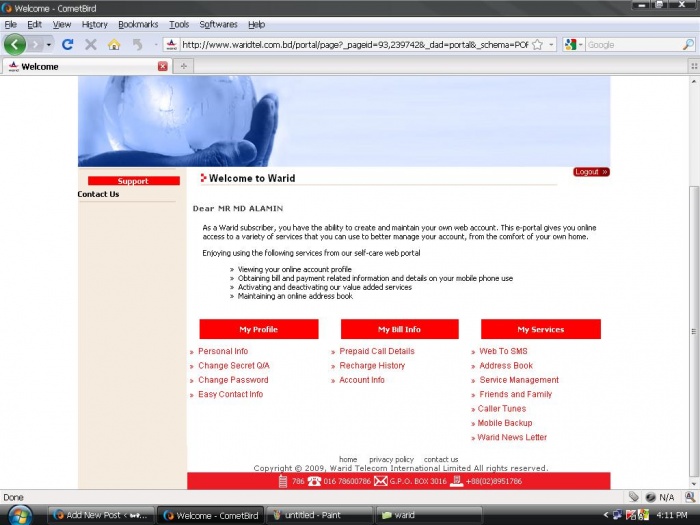The height and width of the screenshot is (525, 700).
Task: Click the My Services red button
Action: (x=541, y=329)
